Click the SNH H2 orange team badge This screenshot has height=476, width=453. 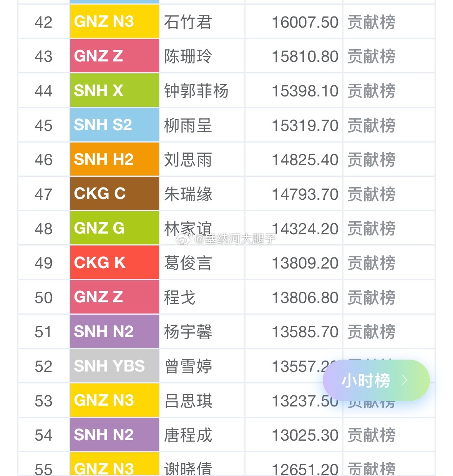coord(114,159)
